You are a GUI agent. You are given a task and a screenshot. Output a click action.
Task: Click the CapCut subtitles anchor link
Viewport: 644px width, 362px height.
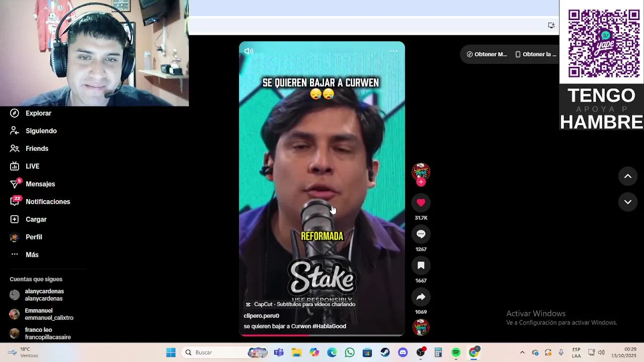click(300, 304)
